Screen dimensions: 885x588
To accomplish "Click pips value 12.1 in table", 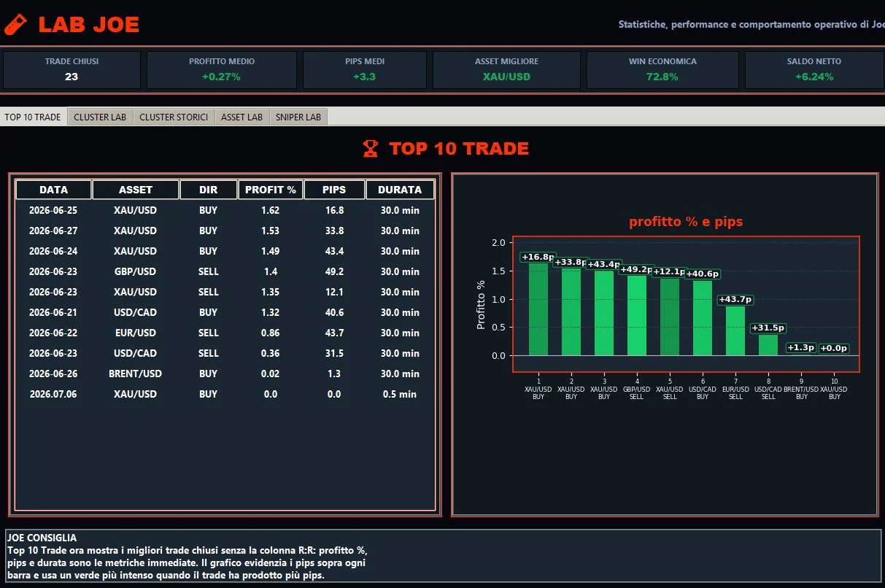I will (x=334, y=292).
